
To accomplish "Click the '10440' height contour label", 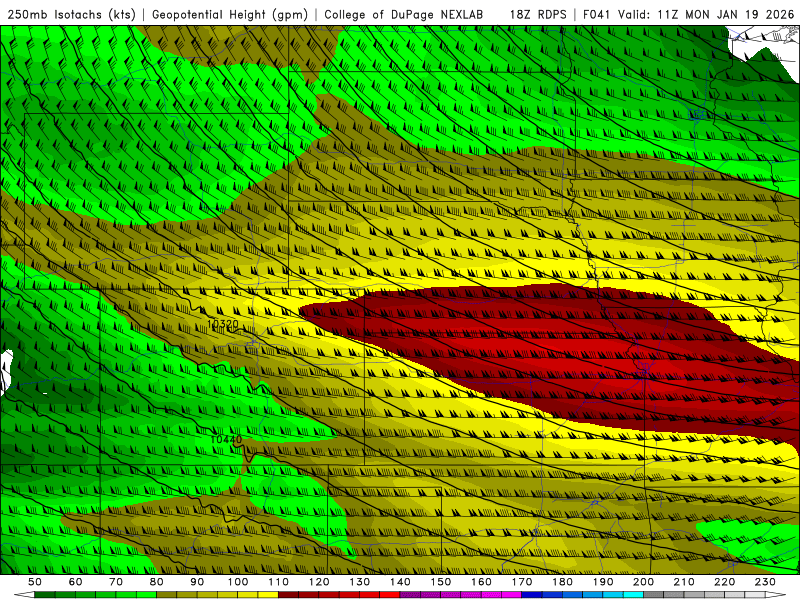I will coord(226,439).
